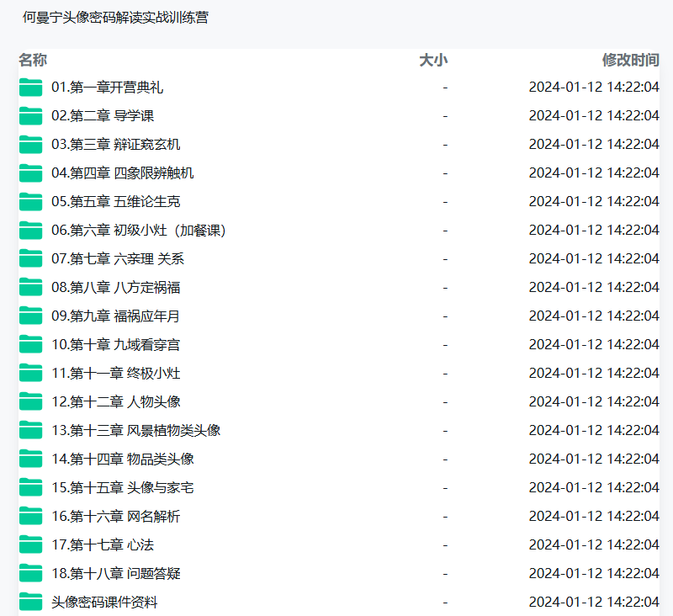Open folder 06.第六章 初级小灶（加餐课）
Viewport: 673px width, 616px height.
(x=139, y=230)
